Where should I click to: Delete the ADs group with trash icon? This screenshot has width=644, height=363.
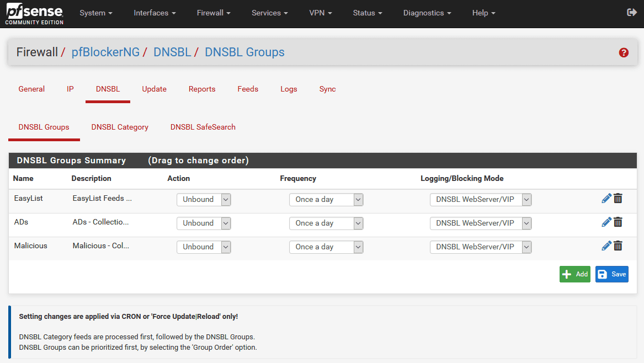(618, 222)
